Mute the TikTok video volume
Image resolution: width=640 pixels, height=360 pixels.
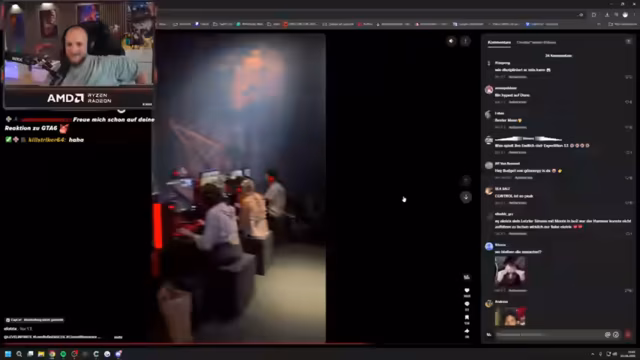451,41
